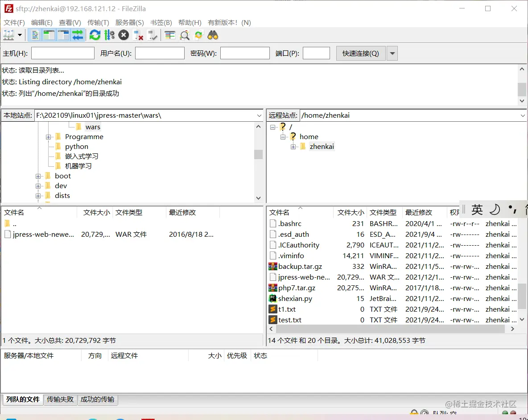Expand the boot folder node
The width and height of the screenshot is (528, 420).
(38, 177)
